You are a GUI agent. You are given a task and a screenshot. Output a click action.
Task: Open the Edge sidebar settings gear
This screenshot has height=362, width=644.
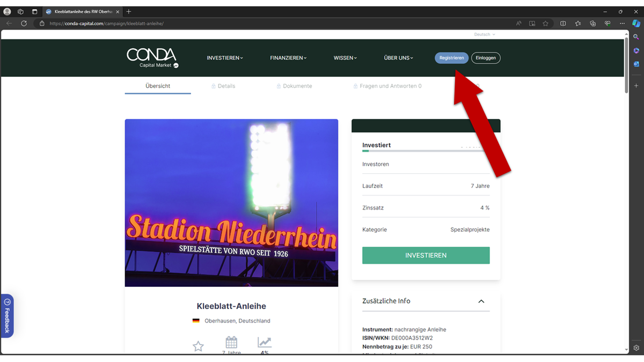[636, 348]
